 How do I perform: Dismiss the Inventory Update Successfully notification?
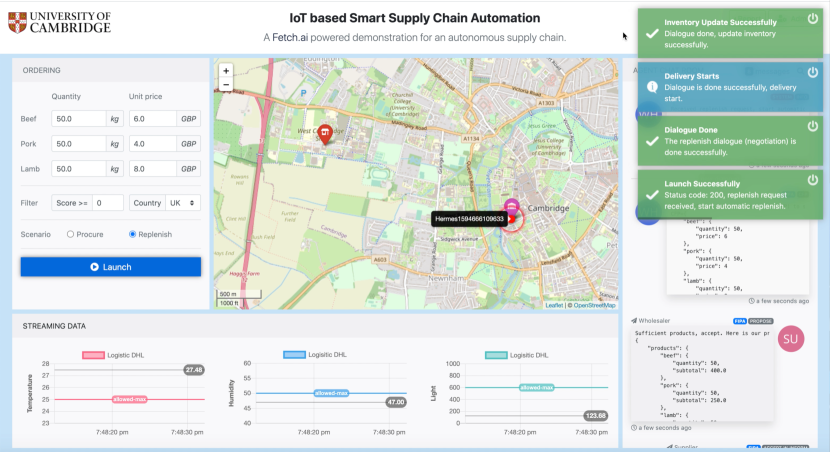click(x=813, y=19)
